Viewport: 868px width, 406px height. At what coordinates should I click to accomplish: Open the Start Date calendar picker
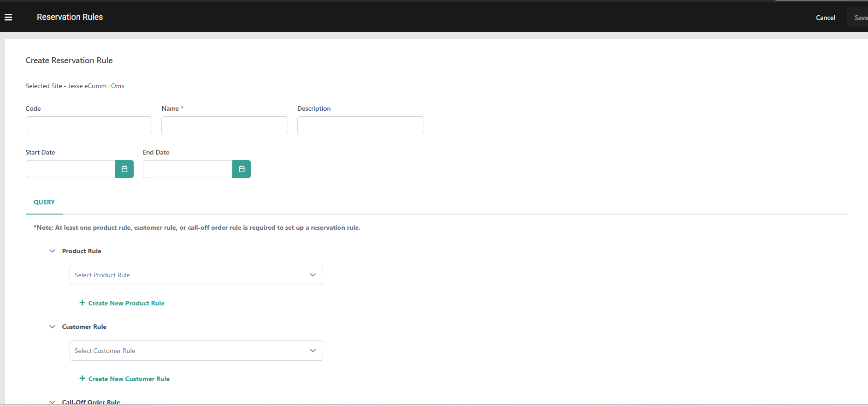[124, 169]
